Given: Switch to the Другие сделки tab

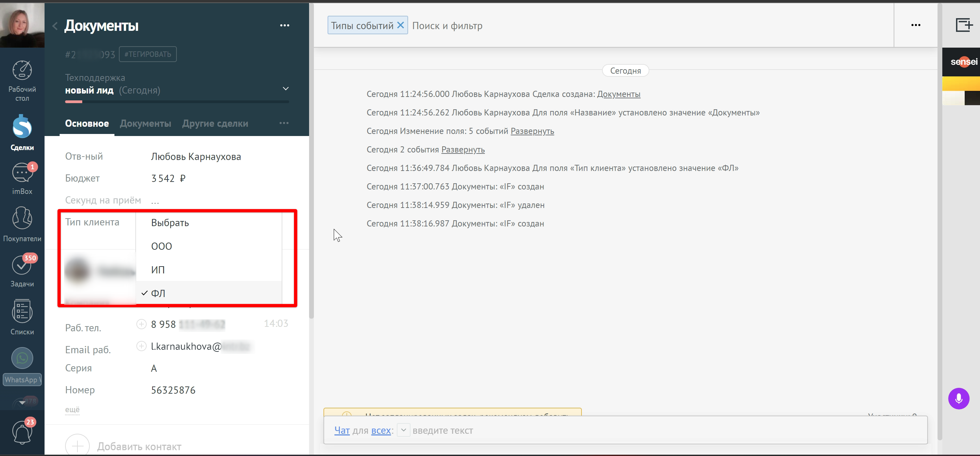Looking at the screenshot, I should click(x=215, y=124).
